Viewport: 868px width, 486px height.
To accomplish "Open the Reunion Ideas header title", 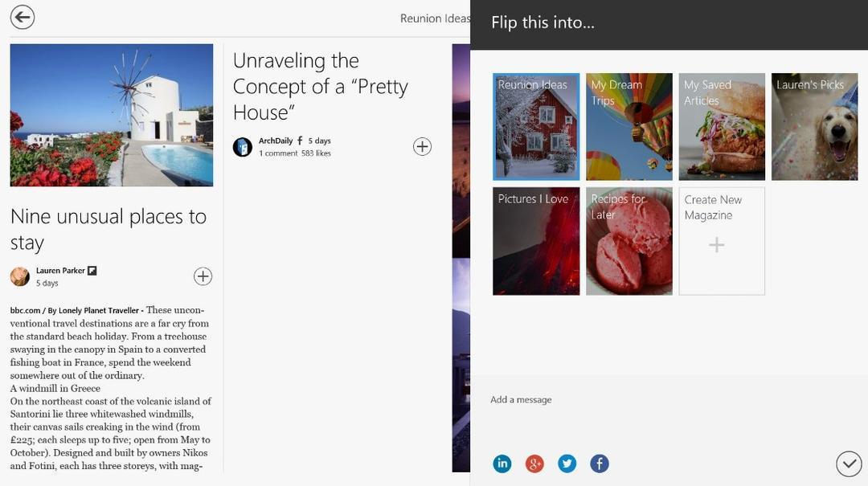I will (435, 18).
